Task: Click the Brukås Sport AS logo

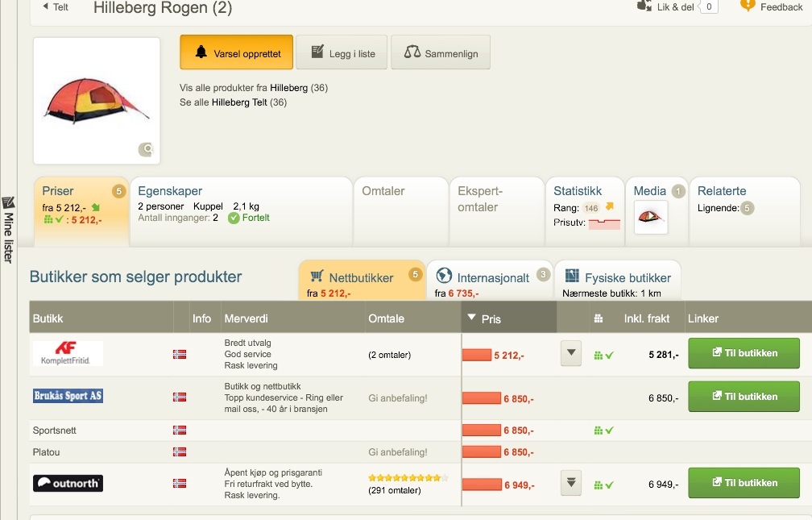Action: pos(68,396)
